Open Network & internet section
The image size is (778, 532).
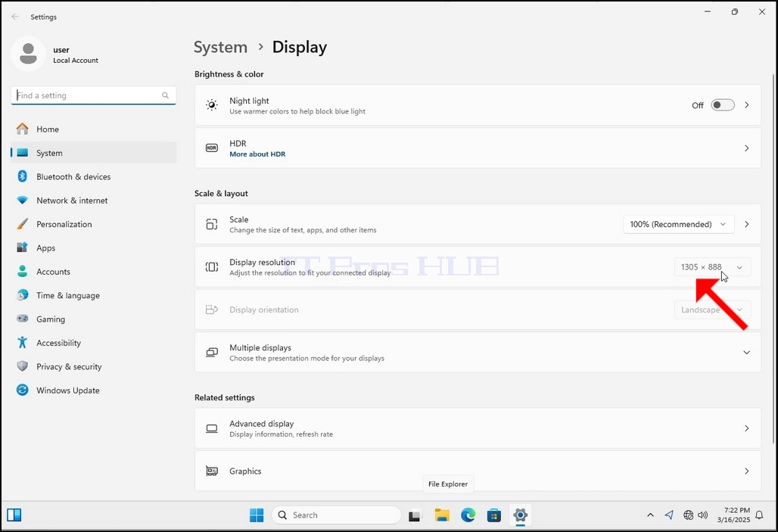93,201
